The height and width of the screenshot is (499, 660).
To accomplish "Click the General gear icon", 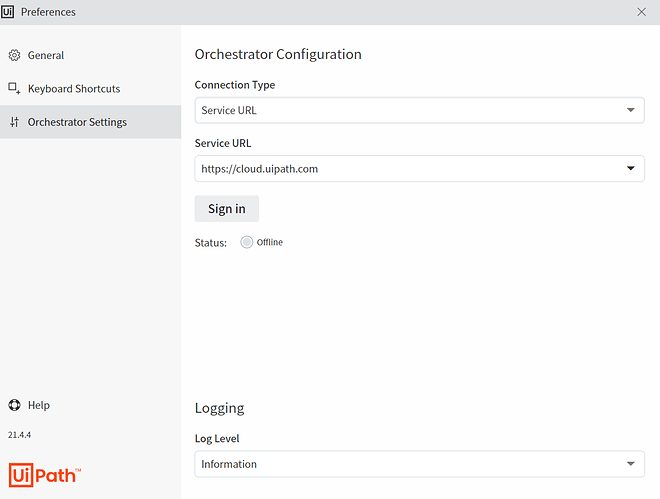I will coord(14,55).
